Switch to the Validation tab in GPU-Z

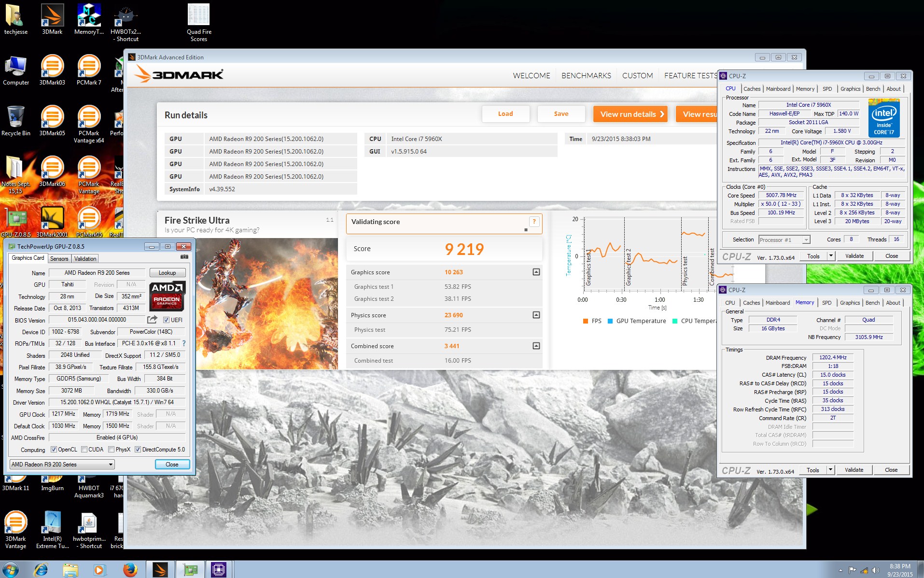(x=85, y=259)
